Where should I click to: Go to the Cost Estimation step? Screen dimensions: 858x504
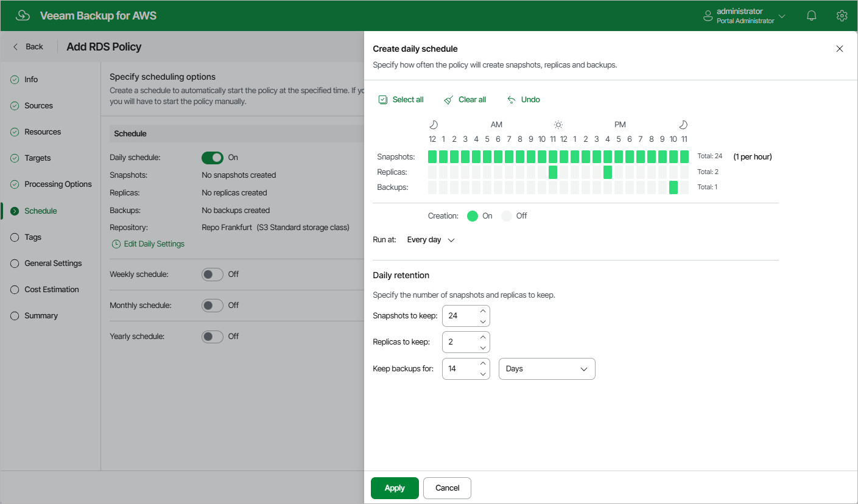[52, 290]
